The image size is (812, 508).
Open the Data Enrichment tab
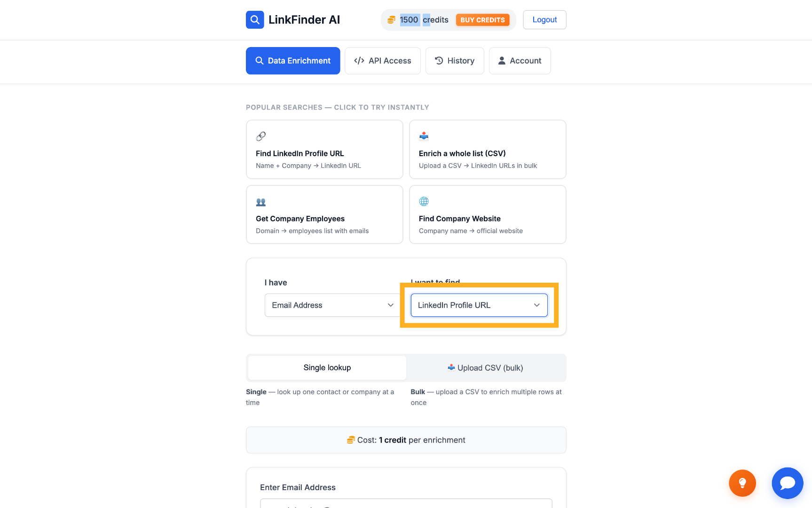pyautogui.click(x=293, y=61)
